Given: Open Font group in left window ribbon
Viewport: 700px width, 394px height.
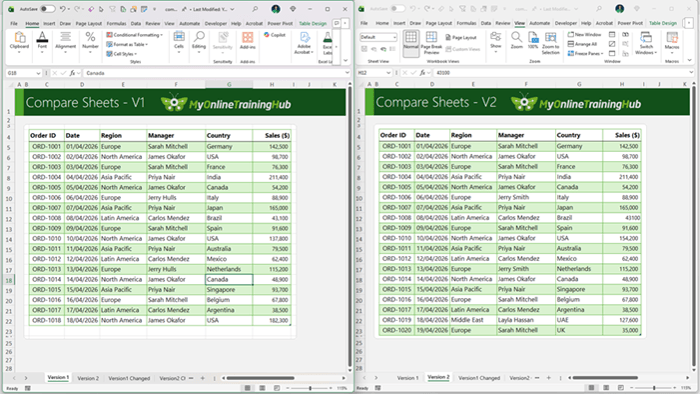Looking at the screenshot, I should tap(42, 43).
